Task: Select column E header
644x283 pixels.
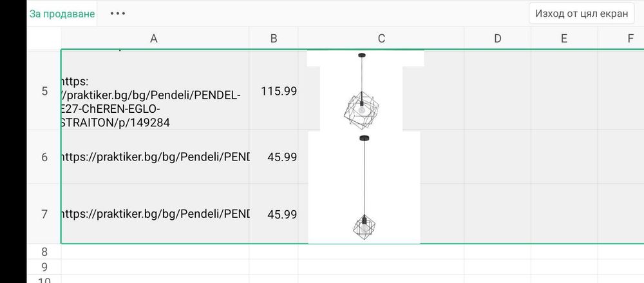Action: tap(563, 39)
